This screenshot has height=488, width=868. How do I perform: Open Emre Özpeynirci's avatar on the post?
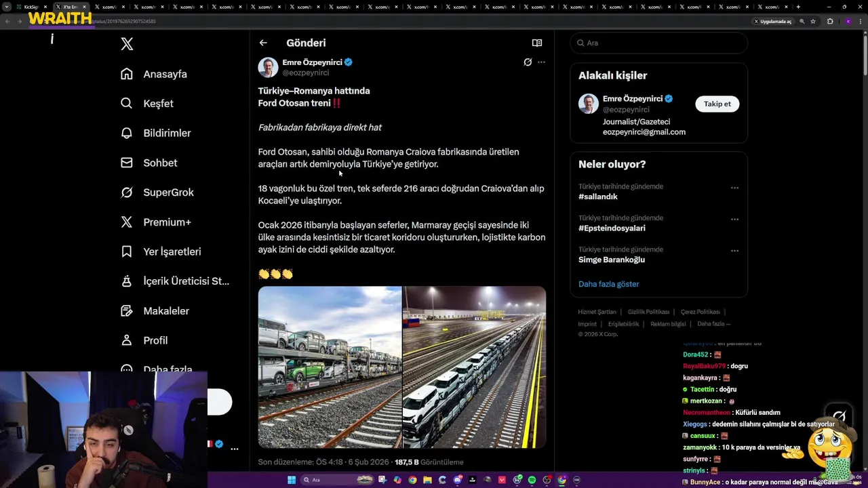click(268, 67)
